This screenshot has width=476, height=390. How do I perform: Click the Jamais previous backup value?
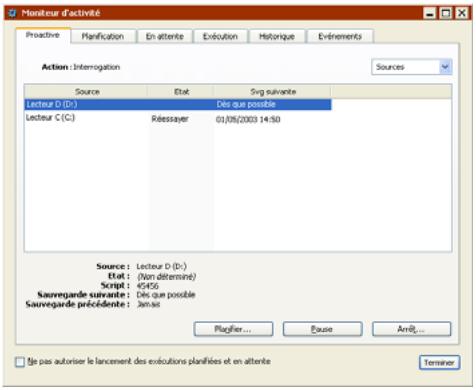click(148, 304)
